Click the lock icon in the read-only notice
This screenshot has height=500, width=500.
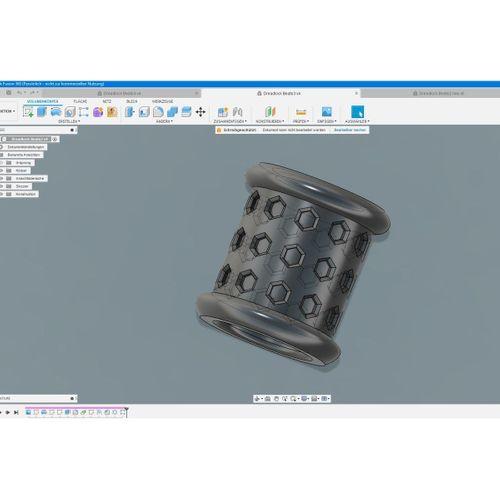219,130
